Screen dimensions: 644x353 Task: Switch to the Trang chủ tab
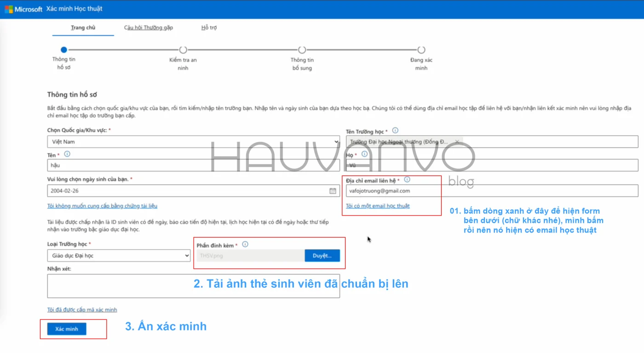point(83,28)
